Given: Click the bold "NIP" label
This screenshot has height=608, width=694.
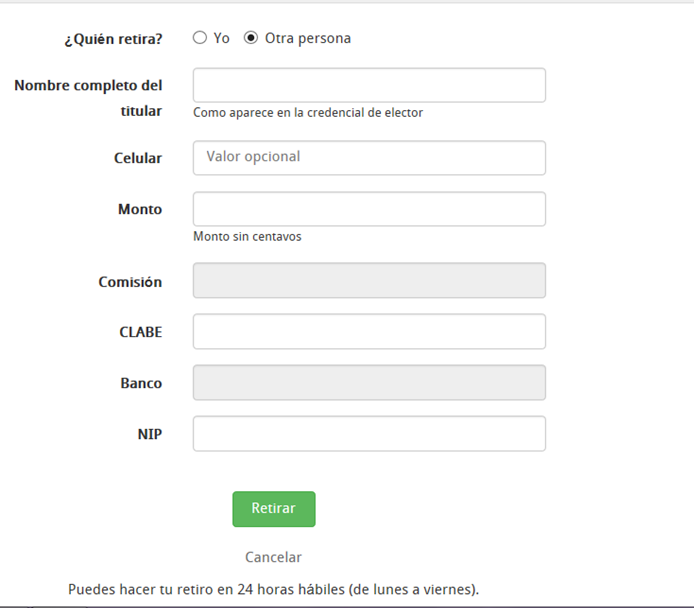Looking at the screenshot, I should click(x=150, y=434).
